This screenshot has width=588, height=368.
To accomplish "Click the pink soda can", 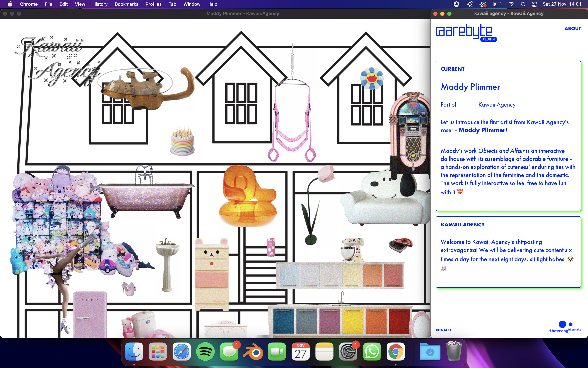I will (x=271, y=247).
